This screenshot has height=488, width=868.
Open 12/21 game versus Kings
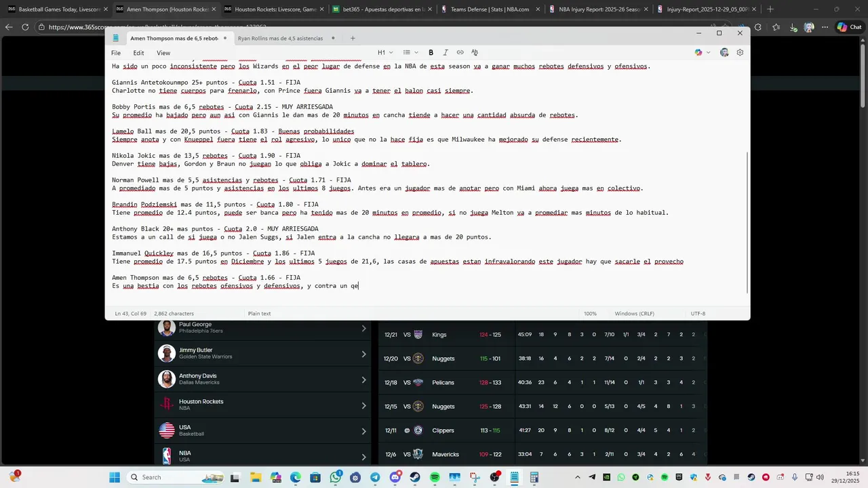tap(542, 335)
